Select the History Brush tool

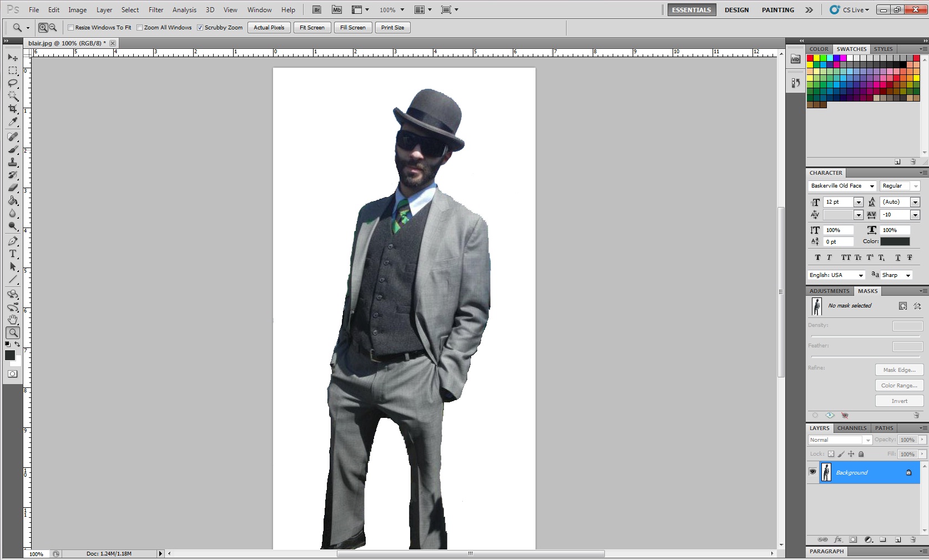(x=13, y=175)
